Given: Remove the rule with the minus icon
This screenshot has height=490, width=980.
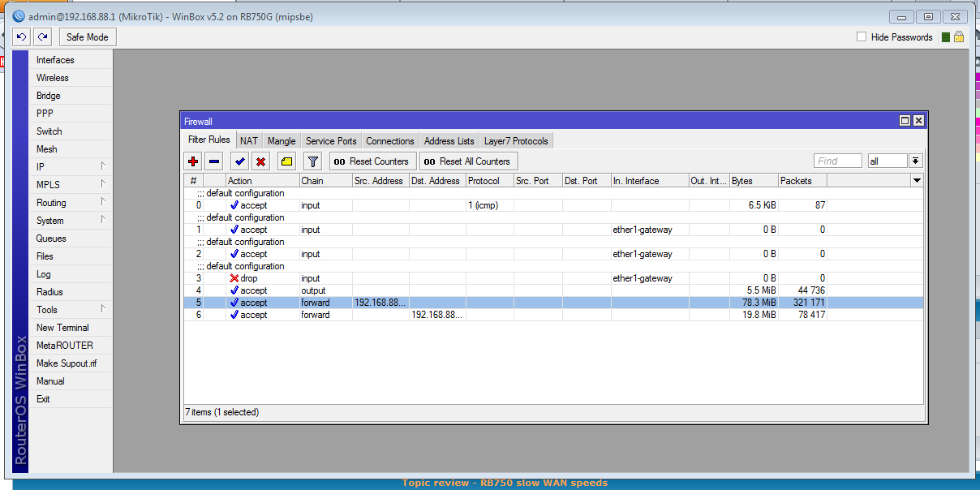Looking at the screenshot, I should 214,161.
